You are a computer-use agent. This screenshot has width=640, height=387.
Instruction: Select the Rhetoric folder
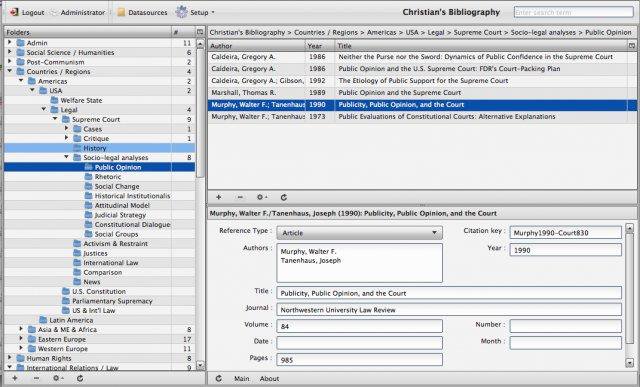(x=108, y=176)
